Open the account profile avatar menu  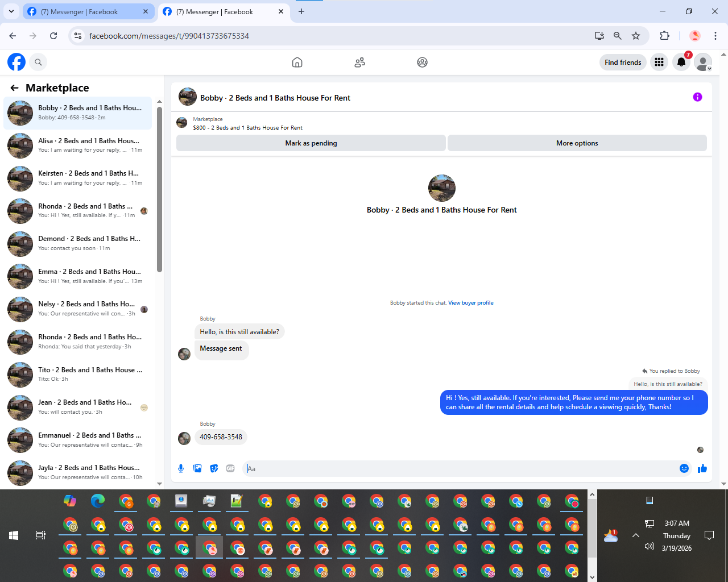(704, 63)
